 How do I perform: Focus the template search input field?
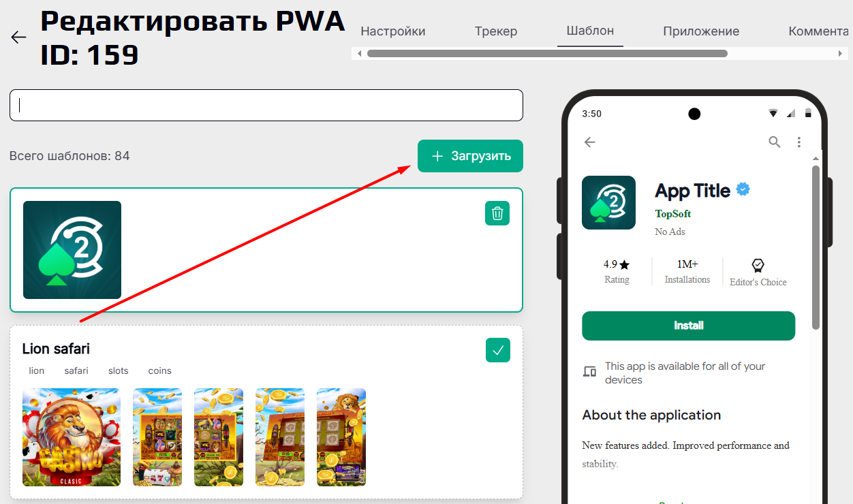coord(266,106)
